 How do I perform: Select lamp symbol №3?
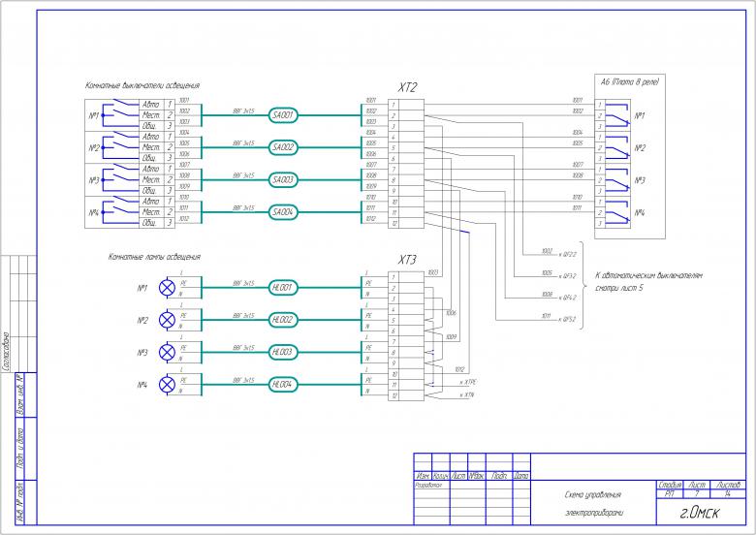[x=167, y=352]
